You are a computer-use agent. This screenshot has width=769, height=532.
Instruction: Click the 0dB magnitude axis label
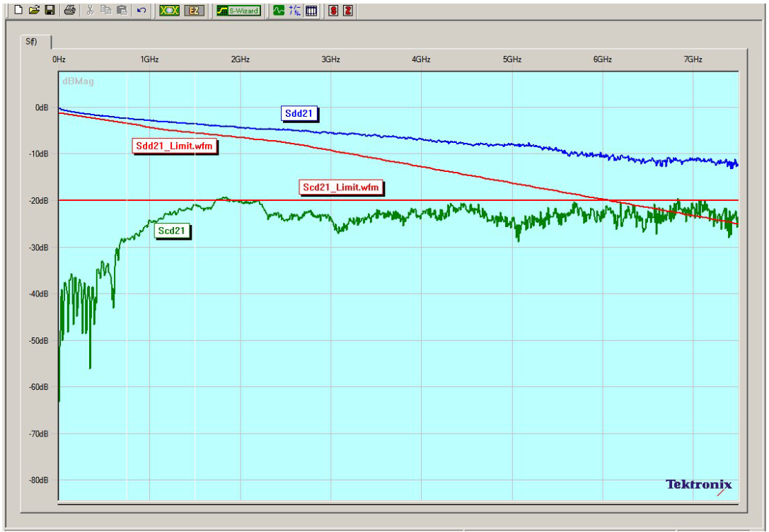(42, 108)
